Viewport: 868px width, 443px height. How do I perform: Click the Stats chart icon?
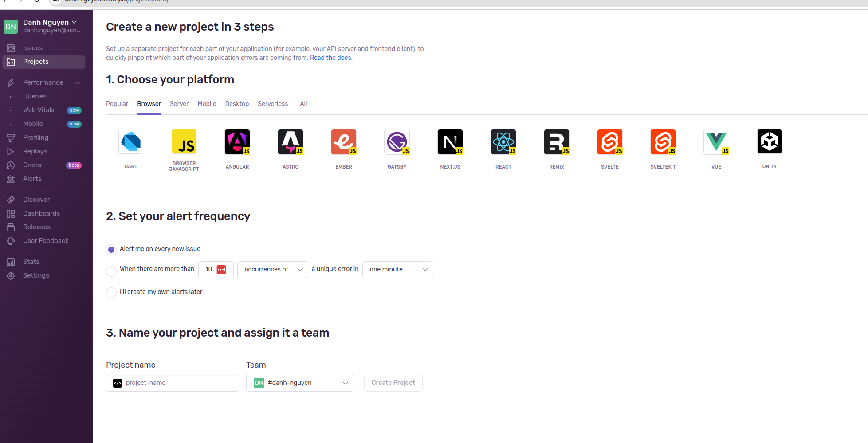click(11, 262)
